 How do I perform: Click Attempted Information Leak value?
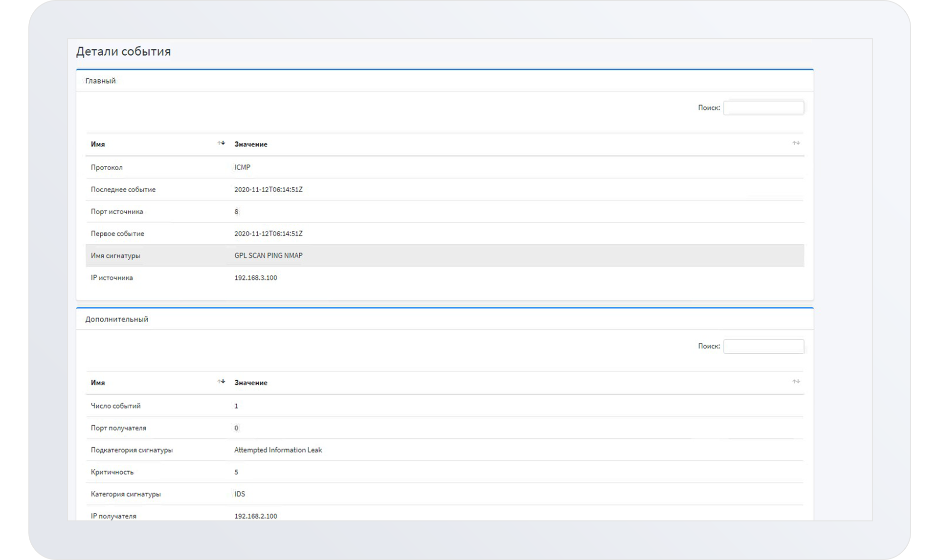pyautogui.click(x=278, y=450)
